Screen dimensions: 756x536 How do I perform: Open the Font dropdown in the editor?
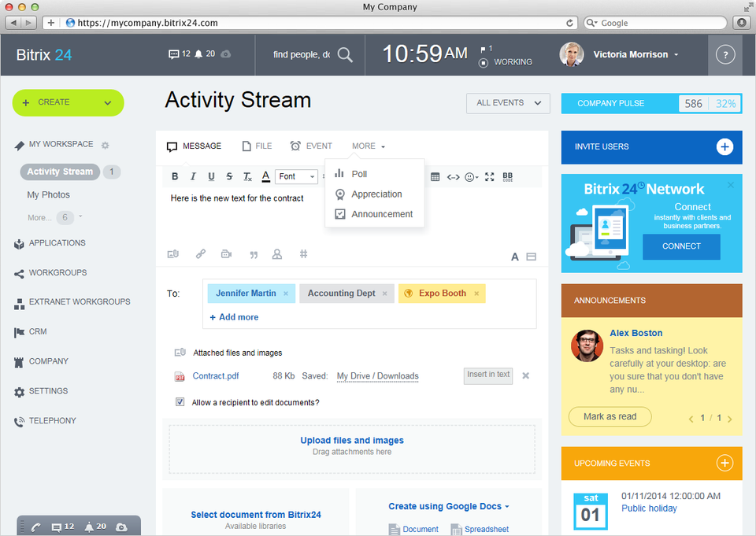(297, 177)
